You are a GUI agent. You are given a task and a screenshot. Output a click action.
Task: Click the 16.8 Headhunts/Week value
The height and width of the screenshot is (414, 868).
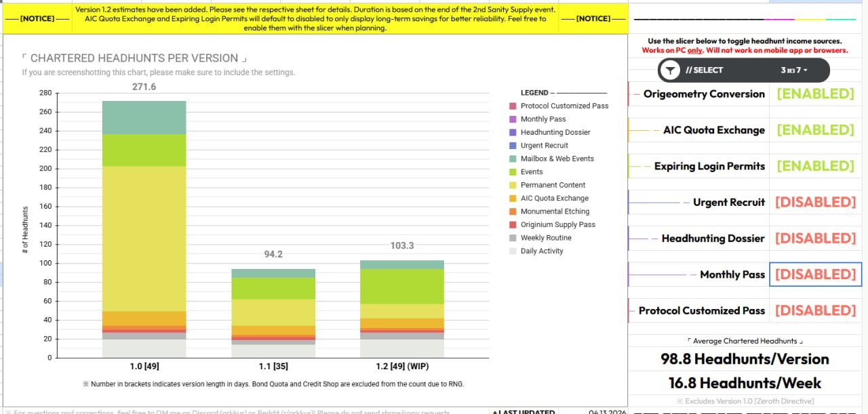745,383
